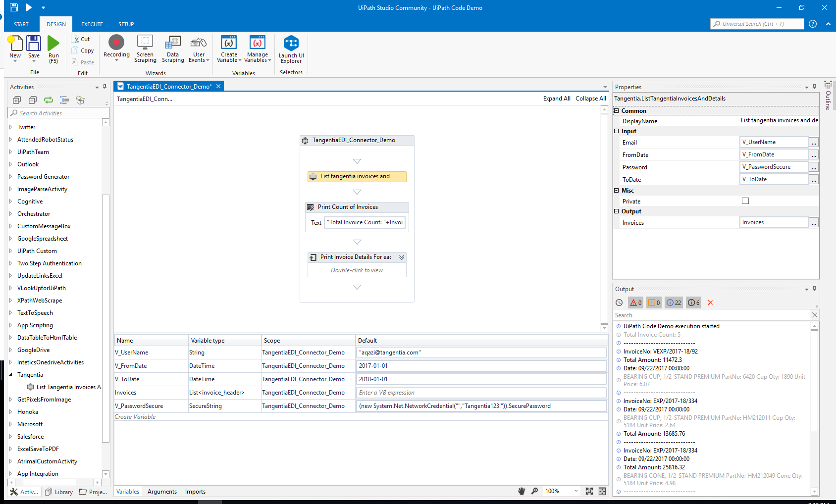The height and width of the screenshot is (504, 836).
Task: Switch to the SETUP ribbon tab
Action: point(126,24)
